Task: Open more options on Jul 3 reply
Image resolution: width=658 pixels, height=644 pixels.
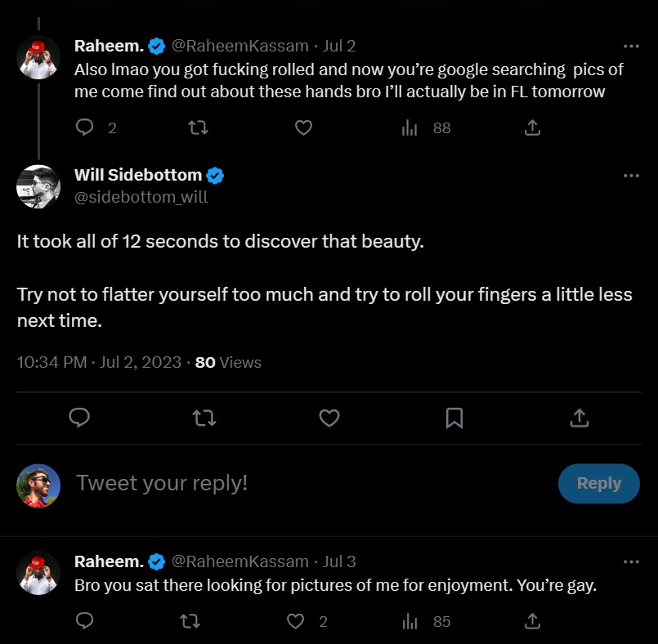Action: [x=631, y=561]
